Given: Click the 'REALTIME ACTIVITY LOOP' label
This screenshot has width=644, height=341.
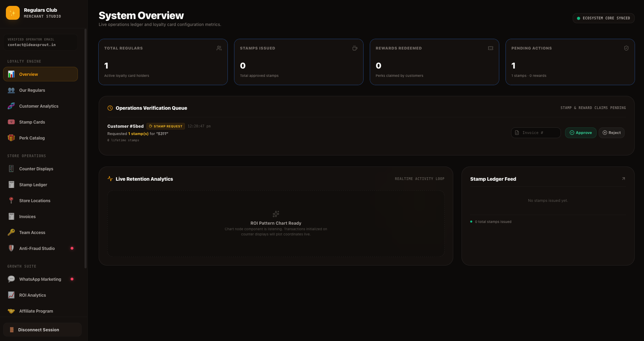Looking at the screenshot, I should point(420,179).
